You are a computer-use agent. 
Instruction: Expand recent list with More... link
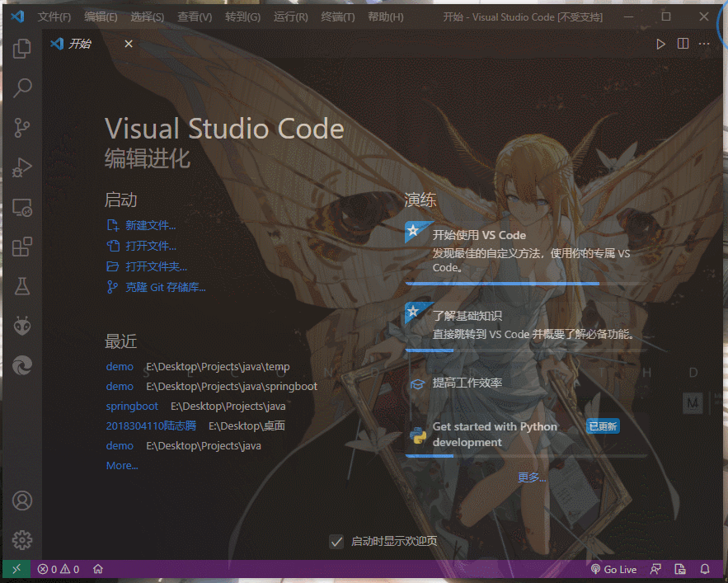click(122, 466)
